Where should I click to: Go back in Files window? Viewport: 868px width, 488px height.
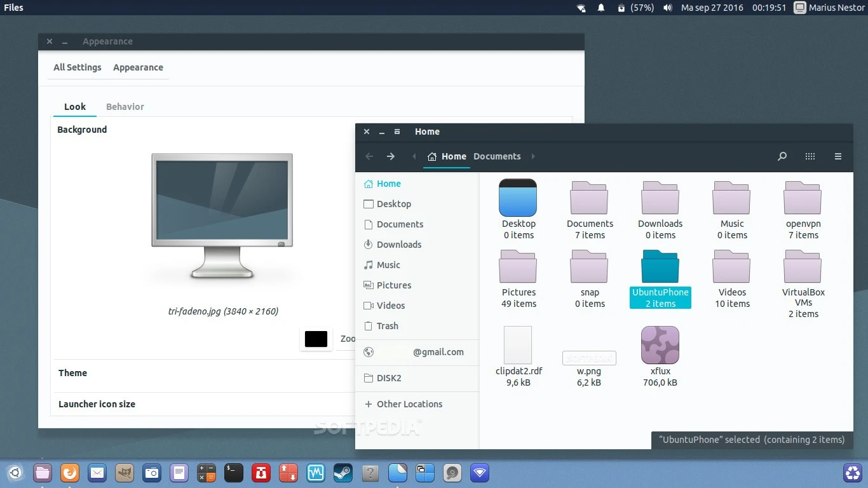[369, 156]
